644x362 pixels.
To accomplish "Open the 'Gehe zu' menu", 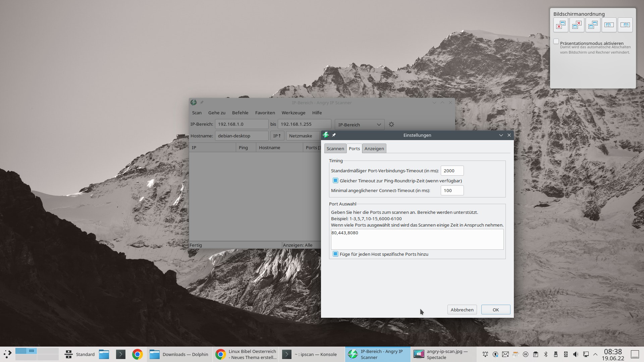I will [x=217, y=113].
